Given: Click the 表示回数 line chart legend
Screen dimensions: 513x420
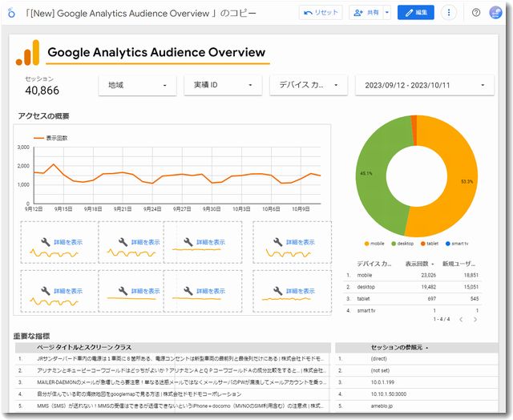Looking at the screenshot, I should [x=50, y=138].
